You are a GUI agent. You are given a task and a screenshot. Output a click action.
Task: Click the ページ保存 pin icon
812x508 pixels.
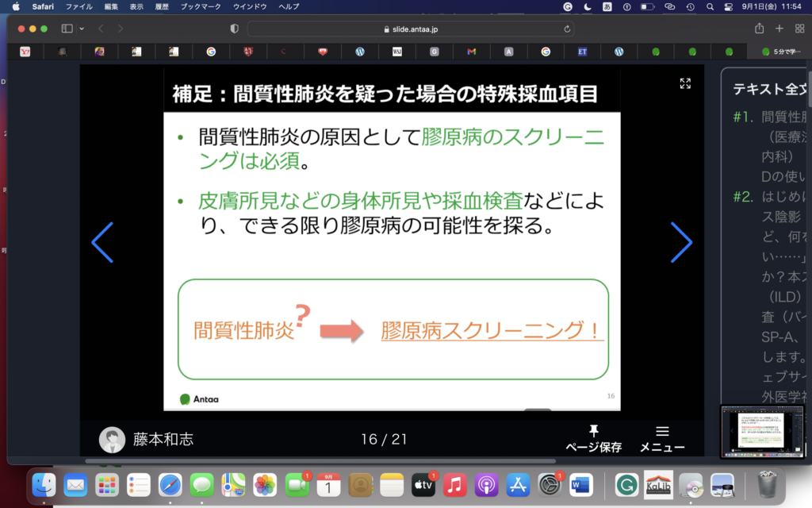pyautogui.click(x=593, y=431)
